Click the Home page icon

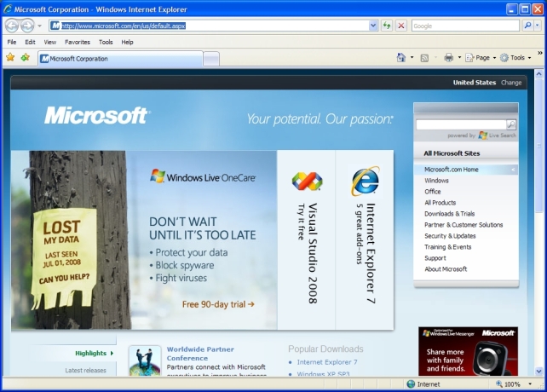coord(401,58)
